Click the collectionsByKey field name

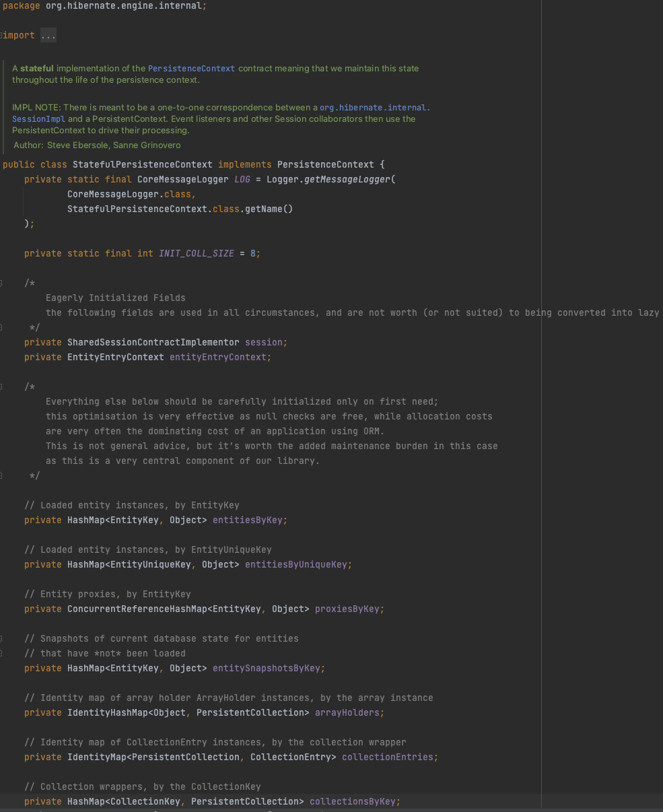click(x=353, y=802)
